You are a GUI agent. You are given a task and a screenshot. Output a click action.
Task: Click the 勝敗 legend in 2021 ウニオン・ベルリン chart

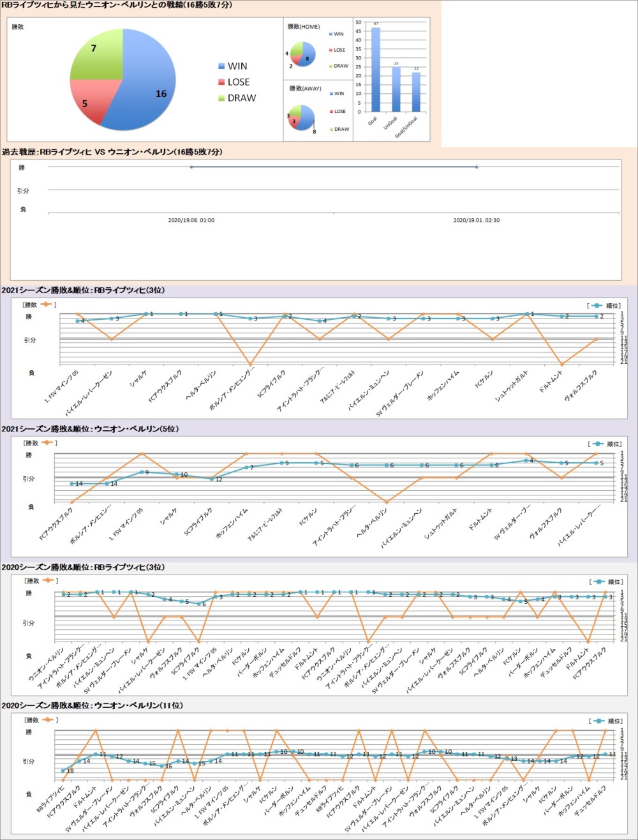[x=40, y=443]
